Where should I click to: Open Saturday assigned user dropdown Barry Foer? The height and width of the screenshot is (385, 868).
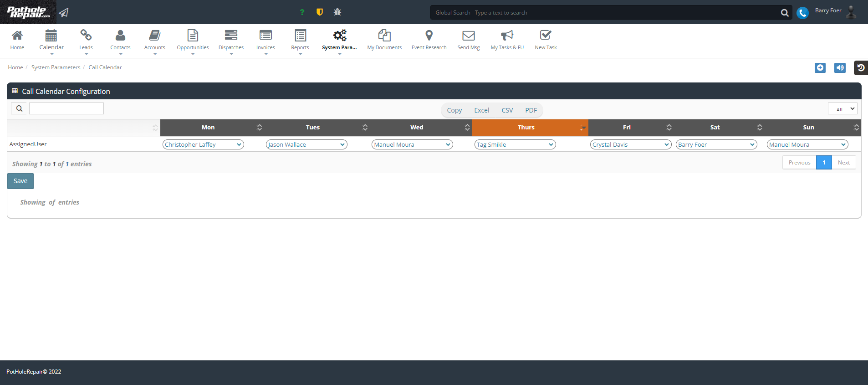coord(716,144)
